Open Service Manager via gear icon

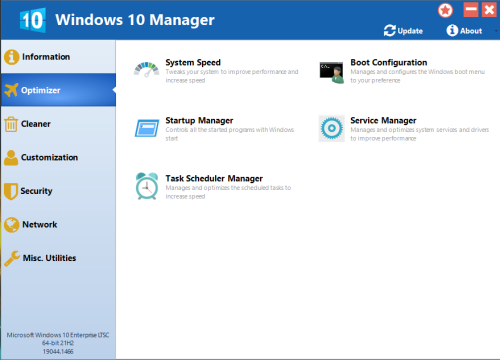(x=331, y=128)
